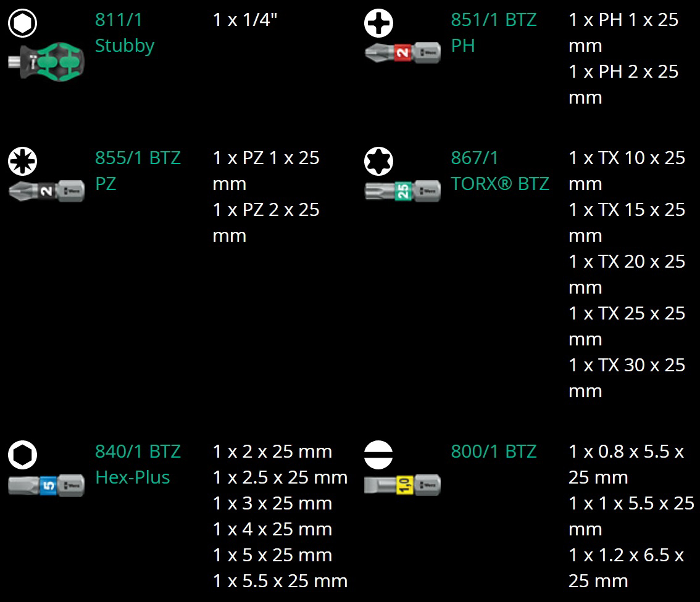Click the hexagon socket symbol above the Stubby handle
This screenshot has width=700, height=602.
(x=23, y=23)
